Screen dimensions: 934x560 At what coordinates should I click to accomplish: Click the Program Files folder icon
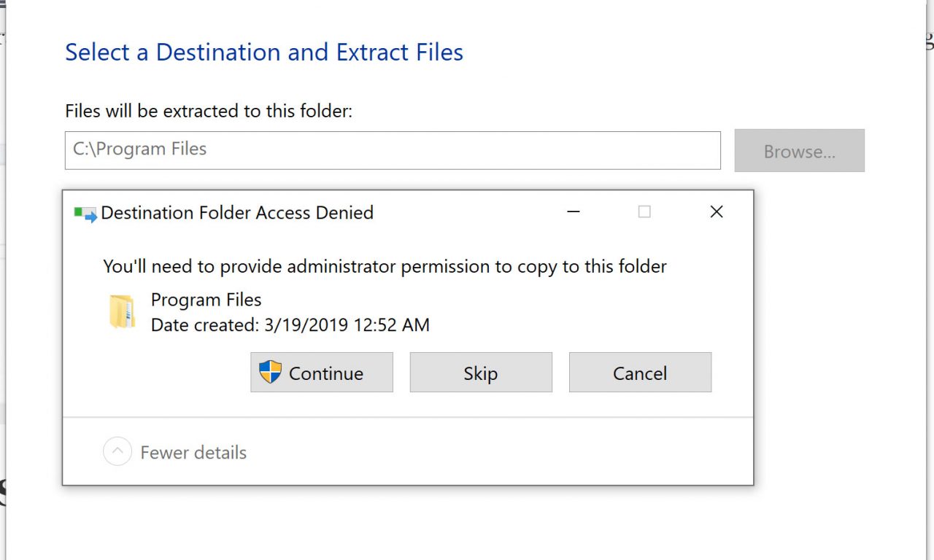(x=122, y=312)
